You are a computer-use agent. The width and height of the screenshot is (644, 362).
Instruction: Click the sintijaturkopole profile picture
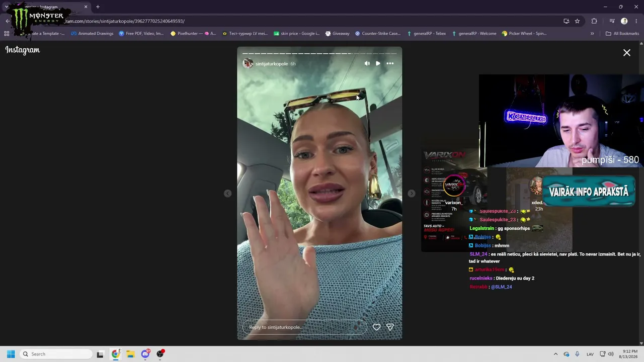click(248, 63)
